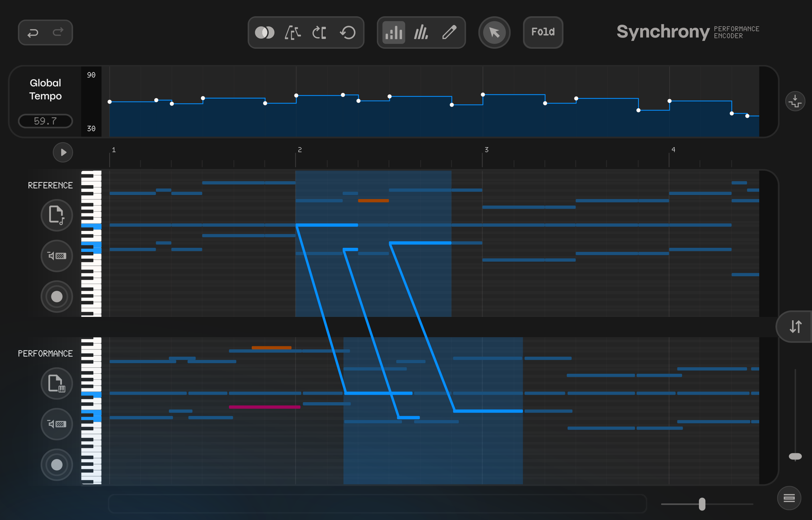This screenshot has width=812, height=520.
Task: Click bar 3 marker on the ruler
Action: [x=487, y=150]
